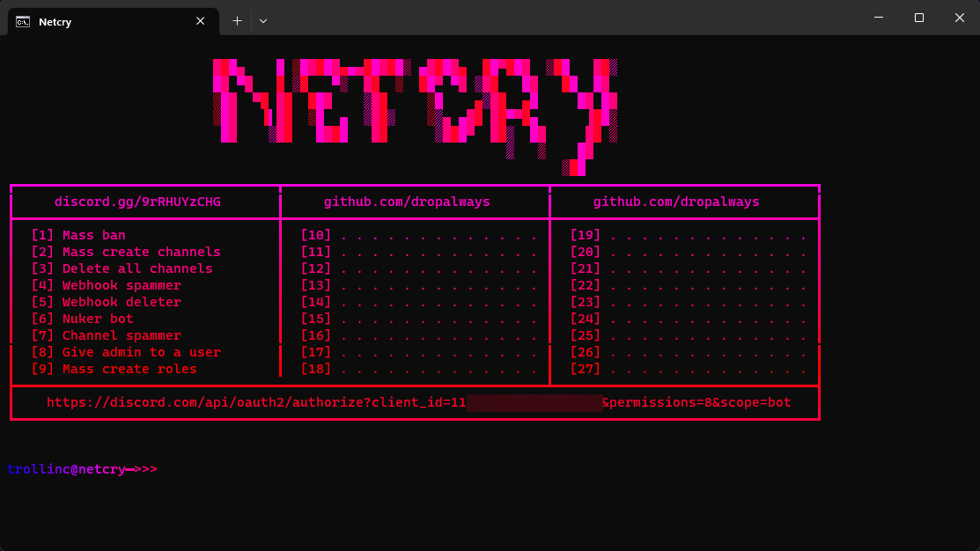
Task: Open a new tab with the plus icon
Action: [236, 20]
